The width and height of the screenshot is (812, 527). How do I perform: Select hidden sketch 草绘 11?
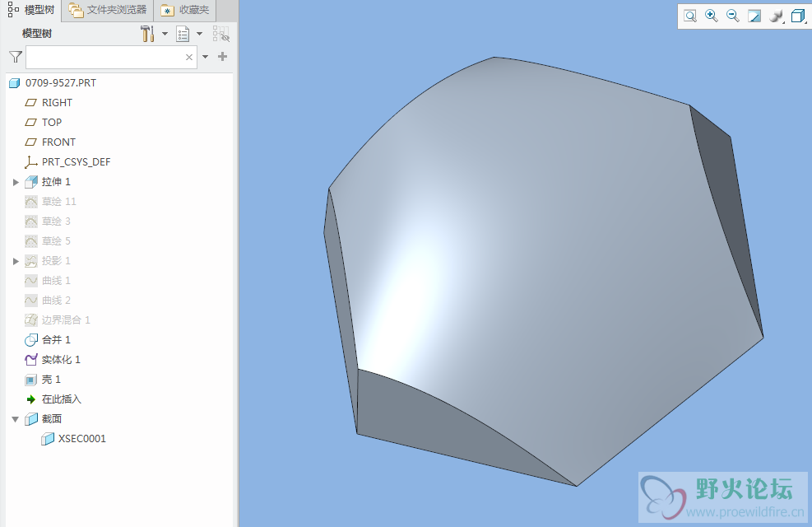pyautogui.click(x=59, y=202)
